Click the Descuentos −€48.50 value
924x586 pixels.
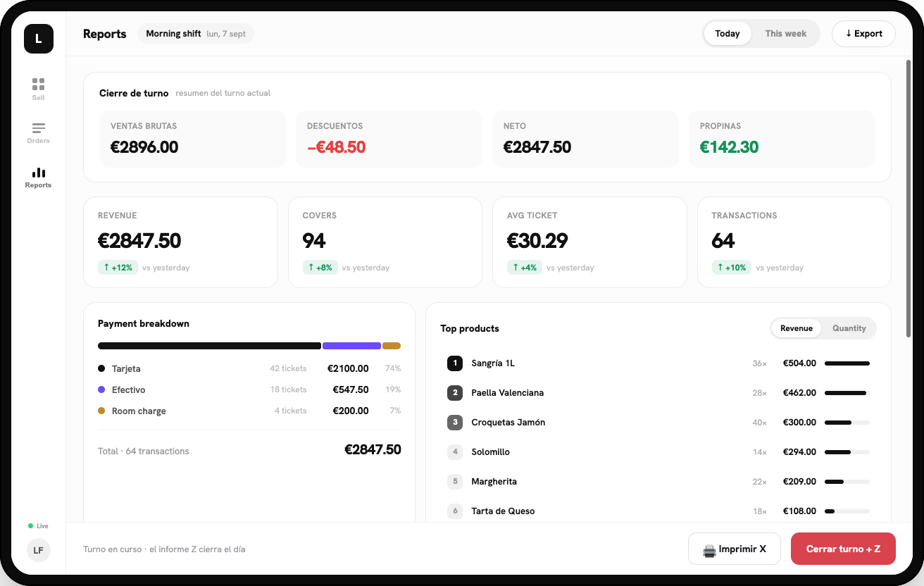(x=337, y=147)
